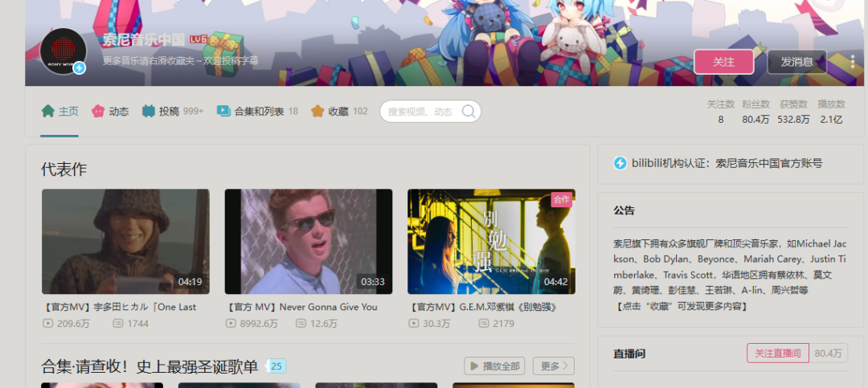Click the 获赞数 532.8万 statistic

(794, 111)
